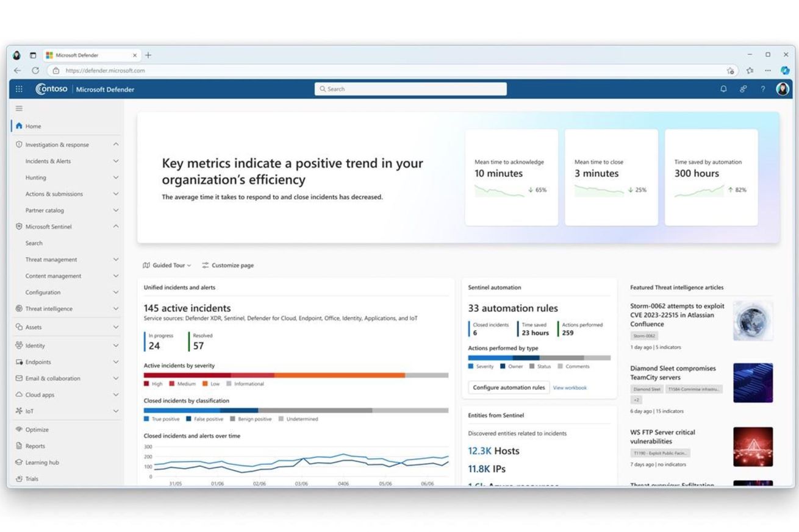The image size is (799, 532).
Task: Click the Storm-0062 article thumbnail
Action: 753,321
